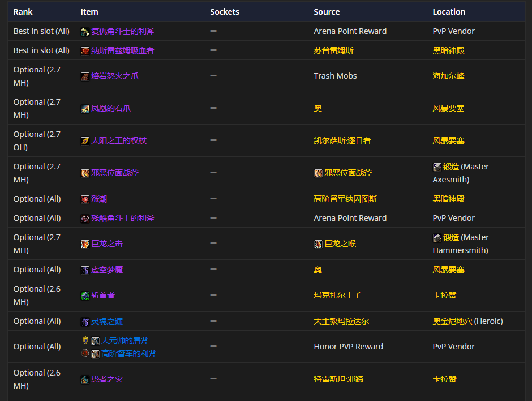
Task: Select the 斩首者 item icon
Action: point(85,296)
